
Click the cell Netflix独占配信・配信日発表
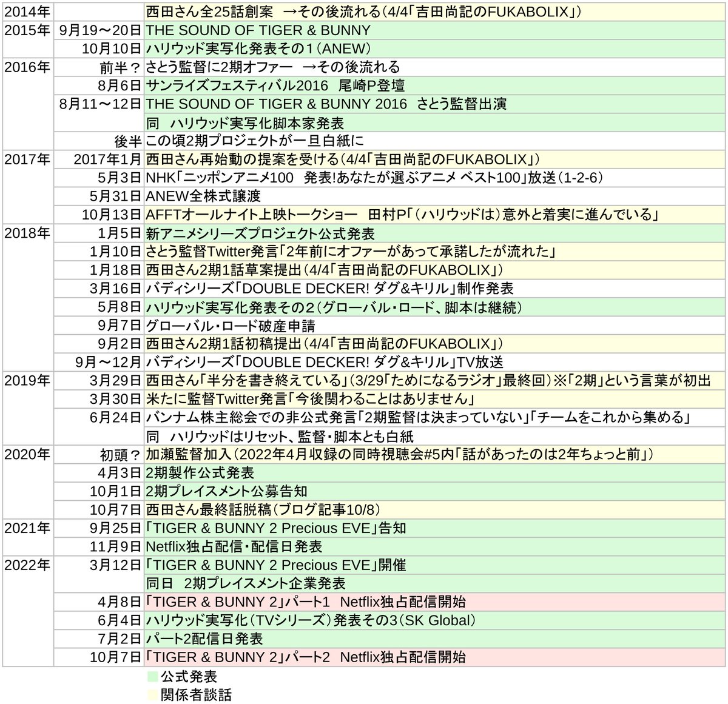pos(435,547)
